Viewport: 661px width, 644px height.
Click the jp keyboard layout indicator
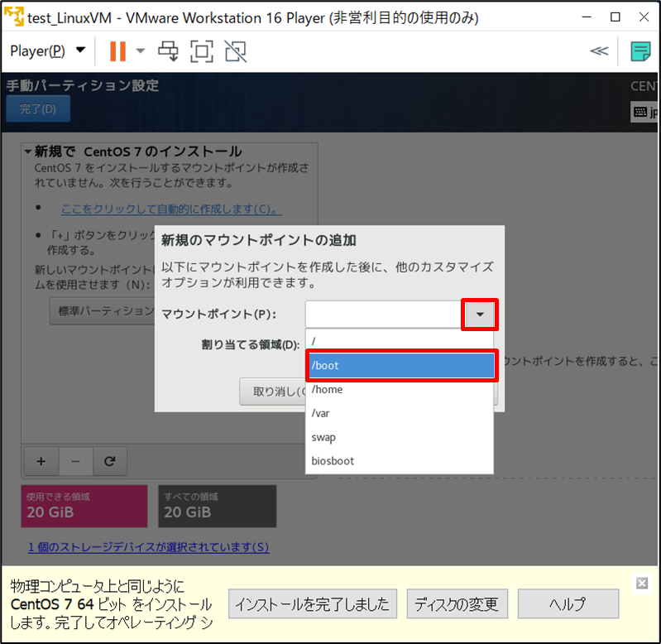(645, 112)
